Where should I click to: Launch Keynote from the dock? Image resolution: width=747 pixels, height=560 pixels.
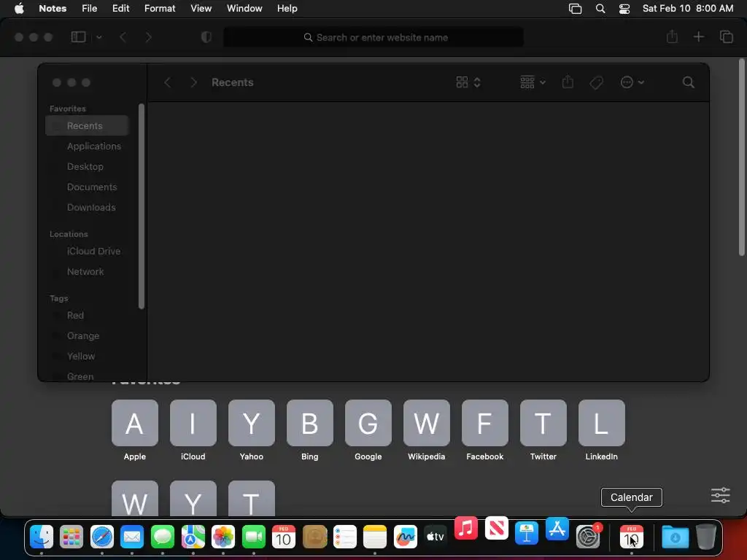pos(527,533)
